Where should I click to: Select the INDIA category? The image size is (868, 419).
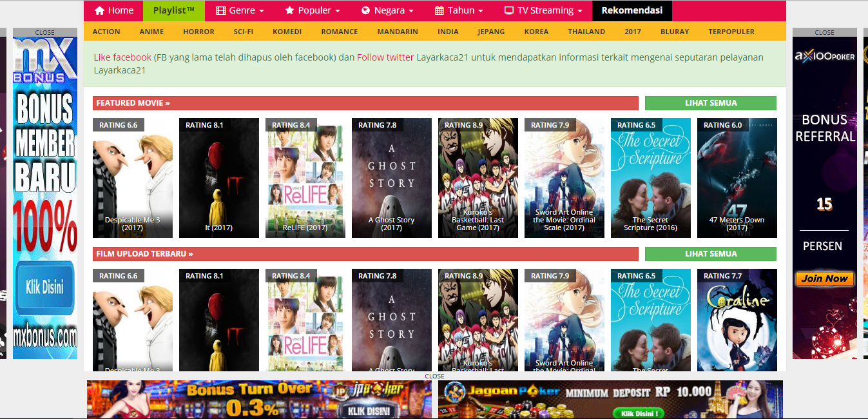[448, 32]
